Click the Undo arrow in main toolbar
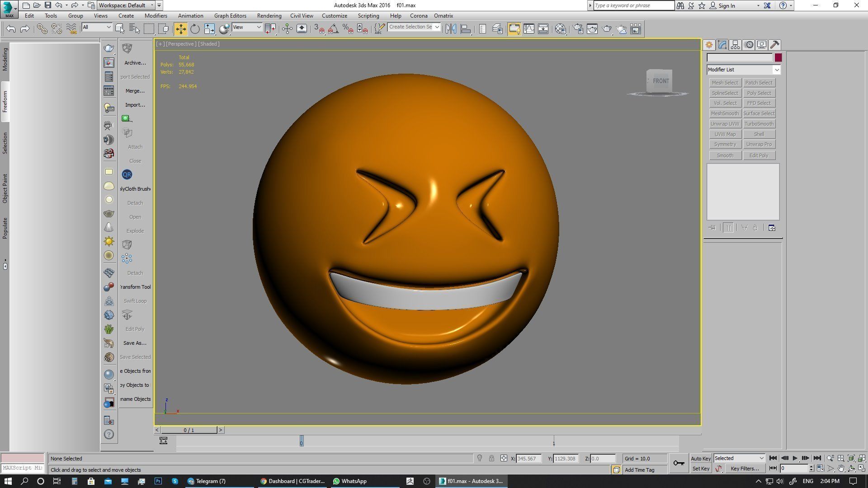Screen dimensions: 868x488 point(11,29)
